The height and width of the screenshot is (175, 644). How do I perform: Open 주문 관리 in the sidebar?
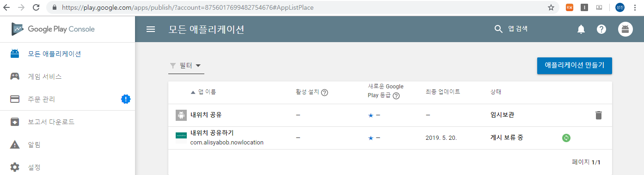coord(67,99)
